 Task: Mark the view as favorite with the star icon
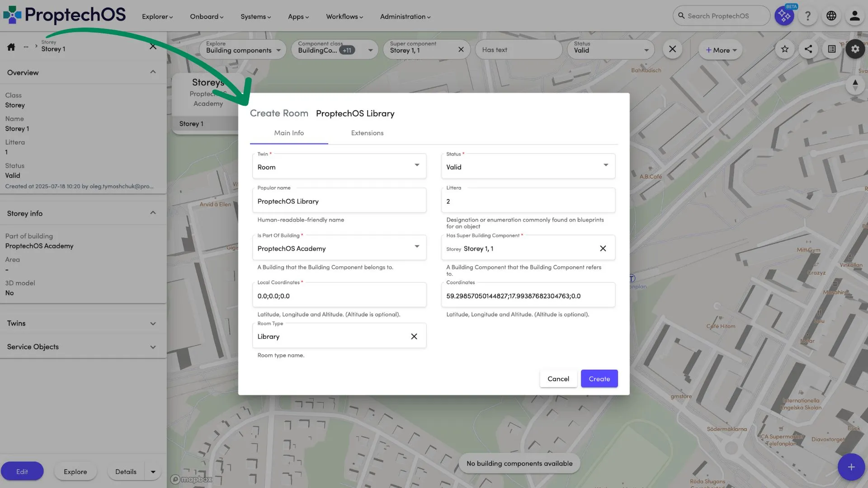tap(785, 49)
